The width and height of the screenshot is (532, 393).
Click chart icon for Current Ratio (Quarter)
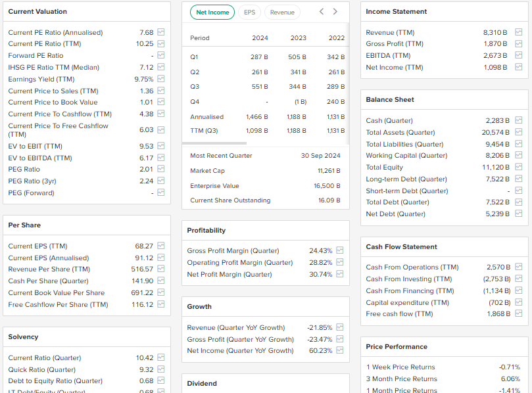point(161,358)
